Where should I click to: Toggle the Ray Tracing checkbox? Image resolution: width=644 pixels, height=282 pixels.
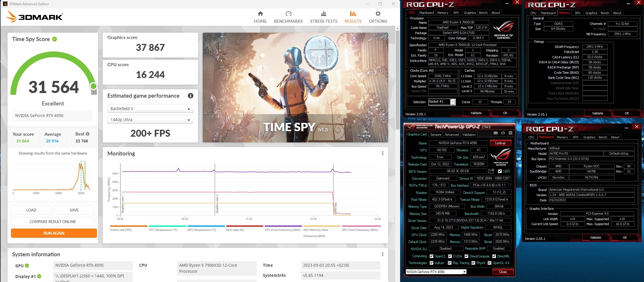click(449, 263)
